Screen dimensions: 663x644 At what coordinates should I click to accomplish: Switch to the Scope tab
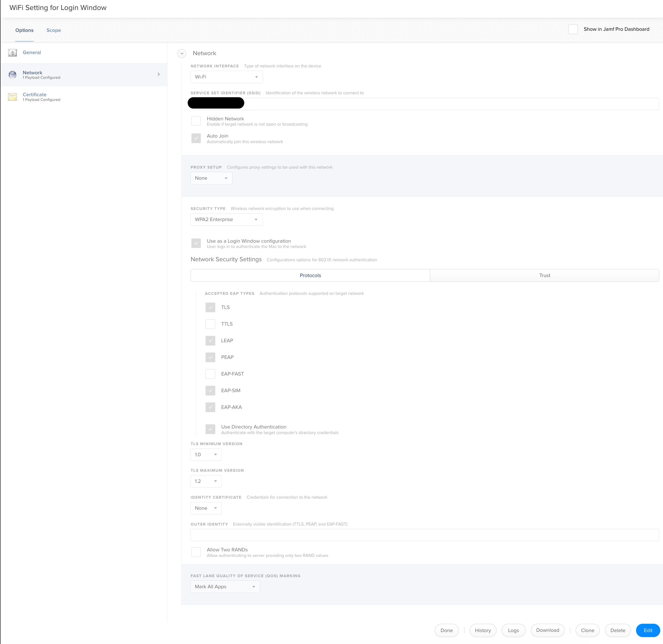tap(54, 31)
